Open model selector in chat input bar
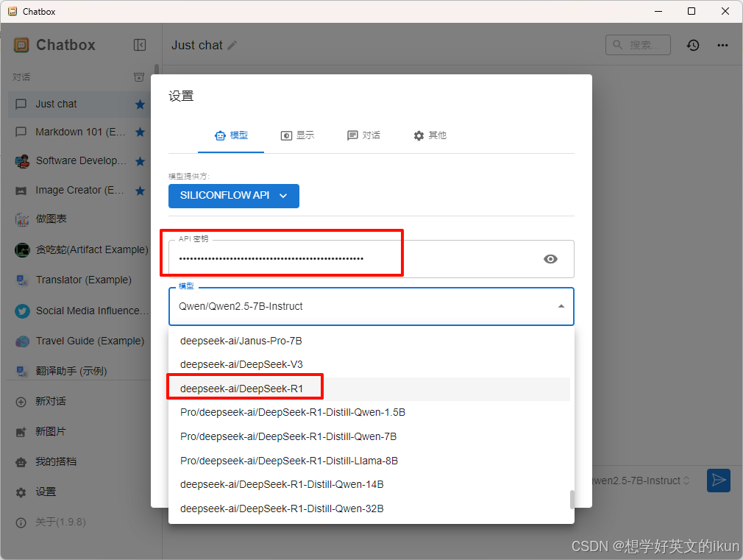The image size is (743, 560). click(x=642, y=481)
